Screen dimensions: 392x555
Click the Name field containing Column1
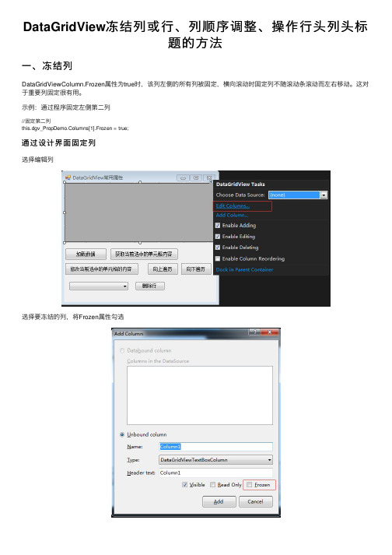coord(215,447)
